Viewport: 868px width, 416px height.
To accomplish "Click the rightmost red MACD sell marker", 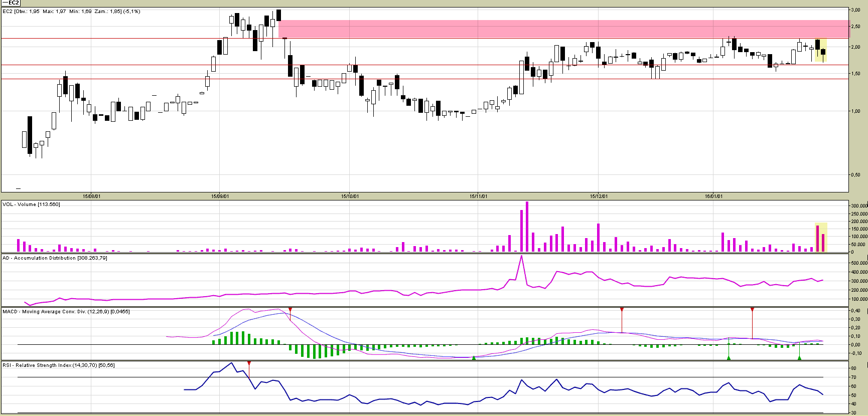I will pyautogui.click(x=752, y=310).
